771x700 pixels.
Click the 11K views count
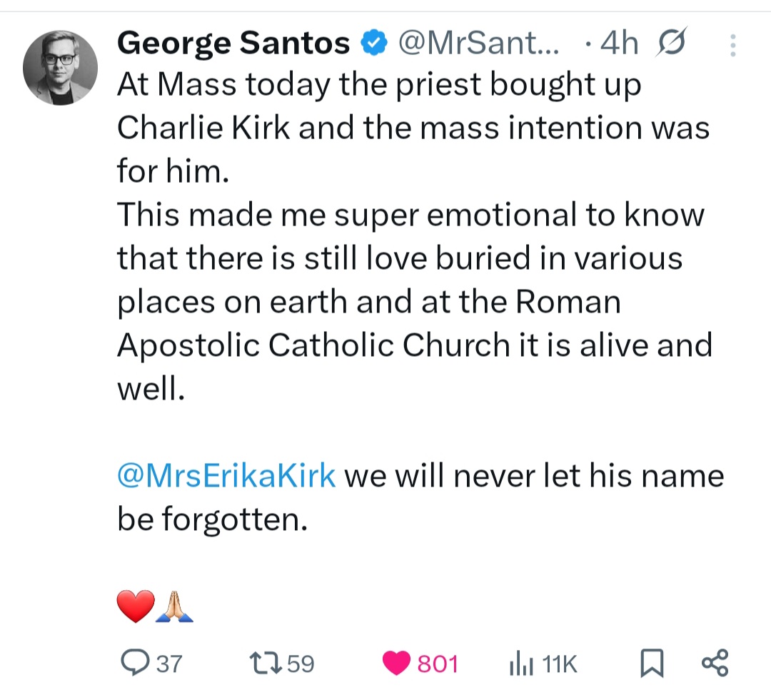click(x=559, y=664)
